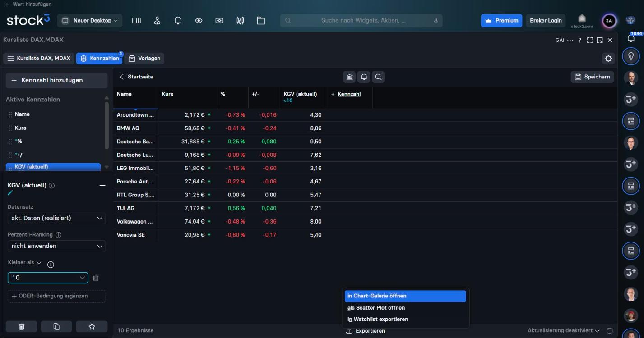Open the round SAI assistant avatar
This screenshot has width=644, height=338.
click(609, 21)
